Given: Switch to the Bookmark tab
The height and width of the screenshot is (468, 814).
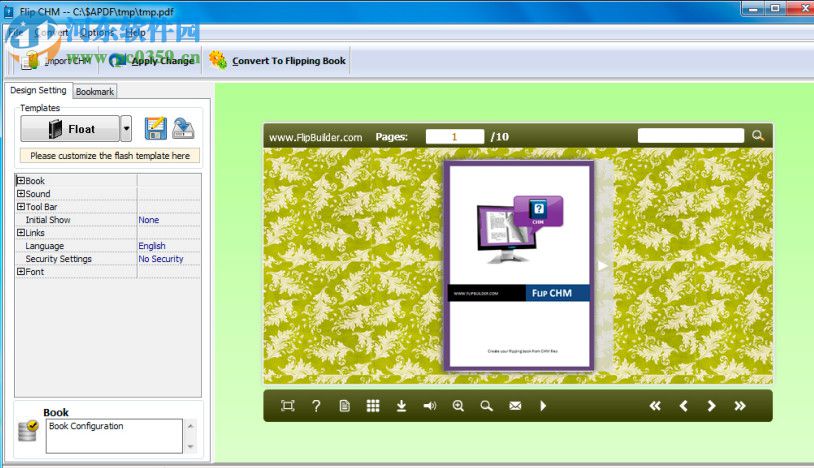Looking at the screenshot, I should point(95,91).
